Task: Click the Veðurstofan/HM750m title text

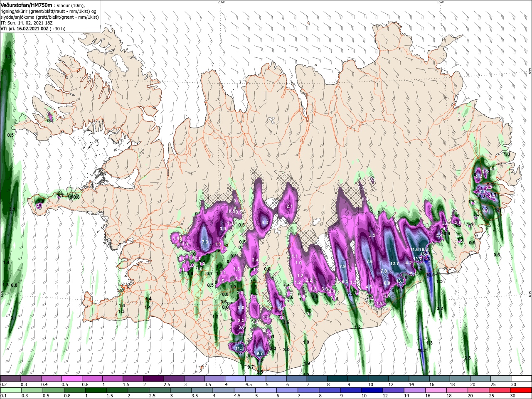Action: coord(26,5)
